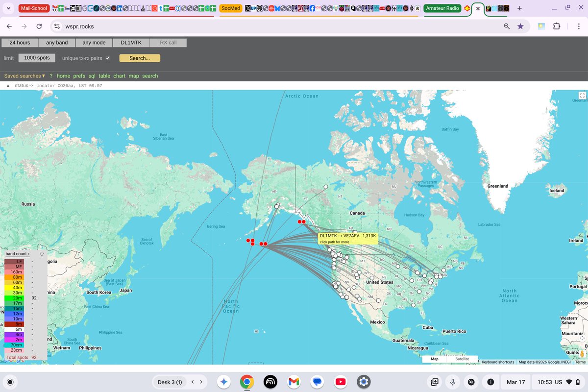This screenshot has width=588, height=392.
Task: Click the 80m orange band swatch
Action: tap(14, 277)
